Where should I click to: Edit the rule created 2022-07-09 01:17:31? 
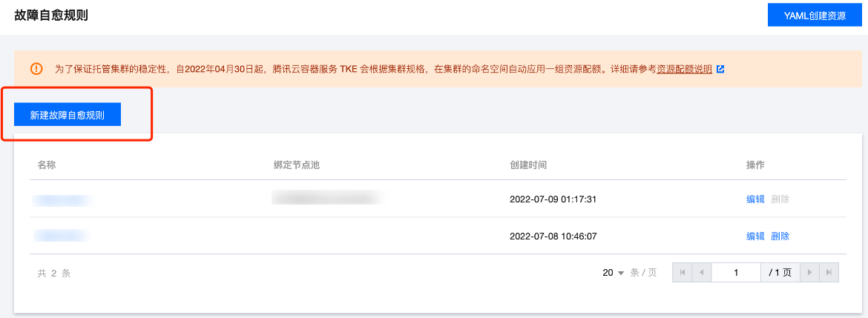(x=755, y=199)
